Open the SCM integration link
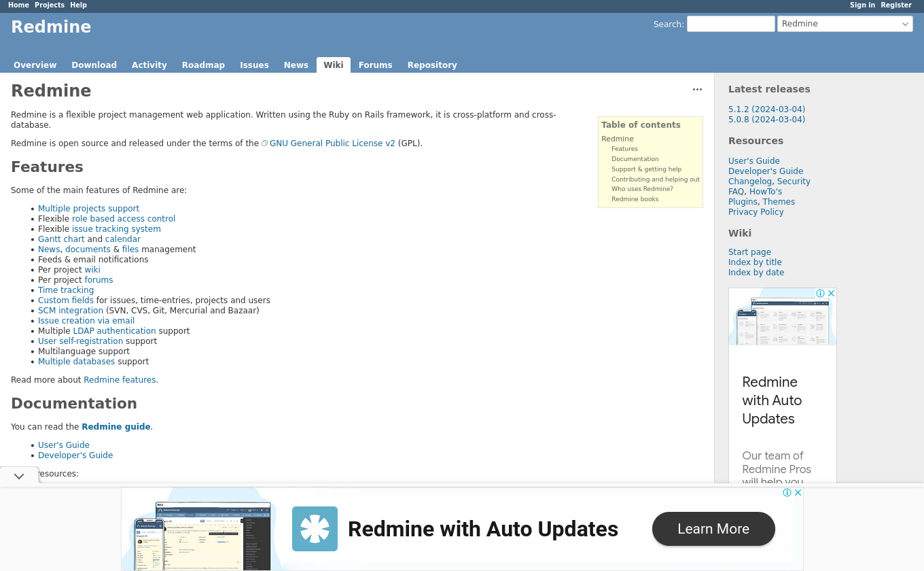This screenshot has width=924, height=571. 71,311
